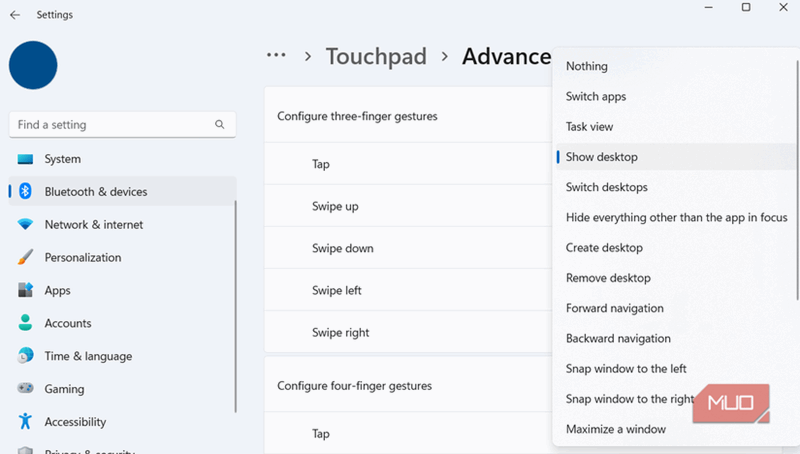Click the Find a setting search field
Image resolution: width=800 pixels, height=454 pixels.
click(110, 125)
